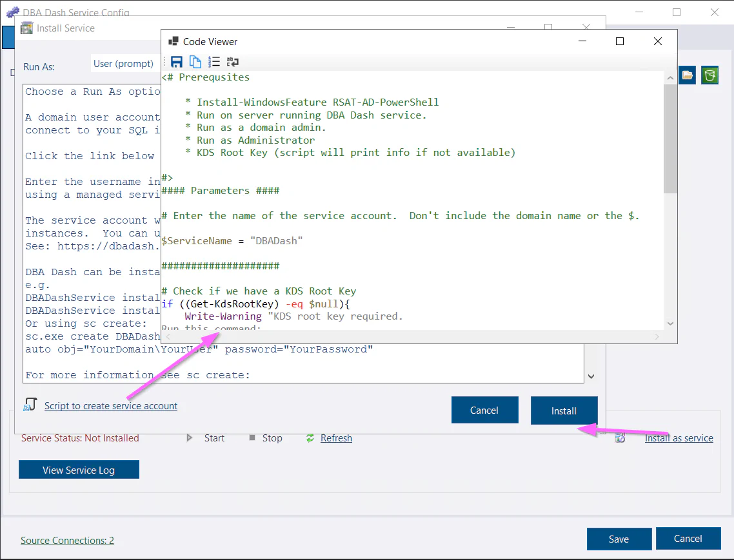The height and width of the screenshot is (560, 734).
Task: Click the Code Viewer horizontal scrollbar track
Action: [x=412, y=336]
